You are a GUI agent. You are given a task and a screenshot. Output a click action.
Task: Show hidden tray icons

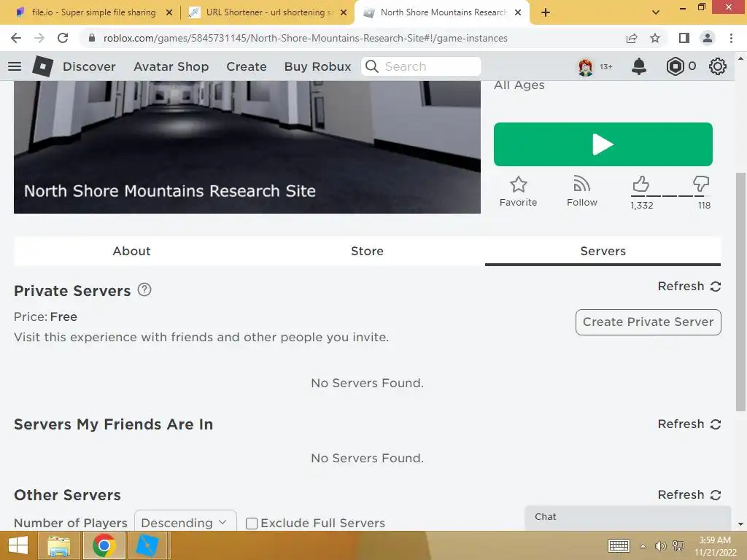coord(643,546)
